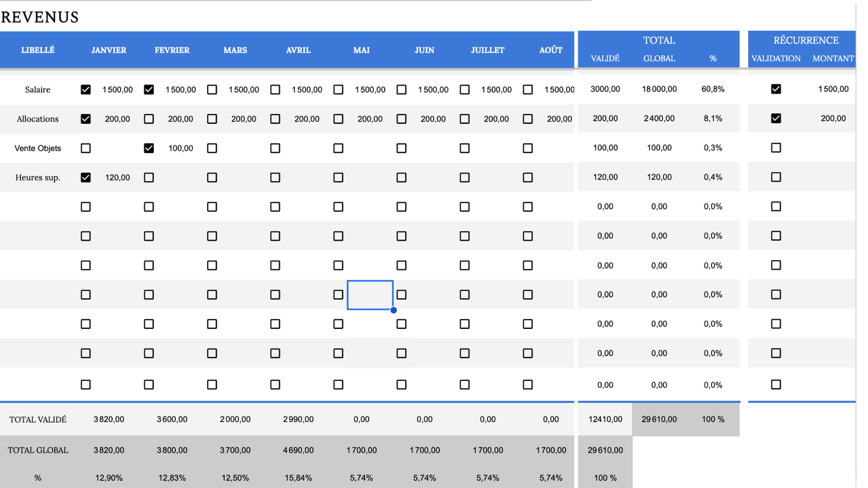The image size is (868, 488).
Task: Uncheck Allocations recurrence validation checkbox
Action: tap(776, 118)
